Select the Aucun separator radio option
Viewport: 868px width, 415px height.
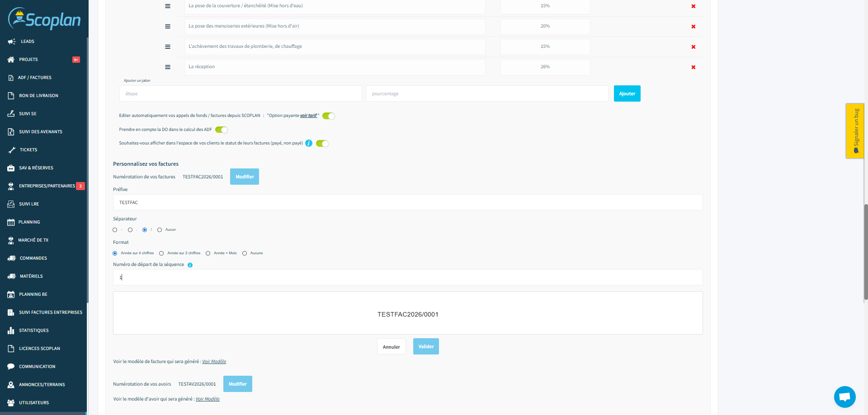click(x=160, y=230)
